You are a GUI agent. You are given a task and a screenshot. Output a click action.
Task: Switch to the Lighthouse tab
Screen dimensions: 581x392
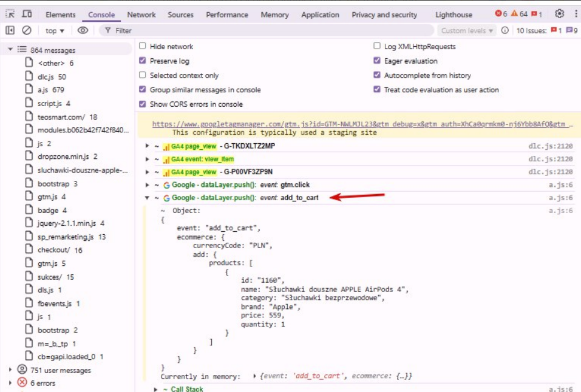click(454, 15)
